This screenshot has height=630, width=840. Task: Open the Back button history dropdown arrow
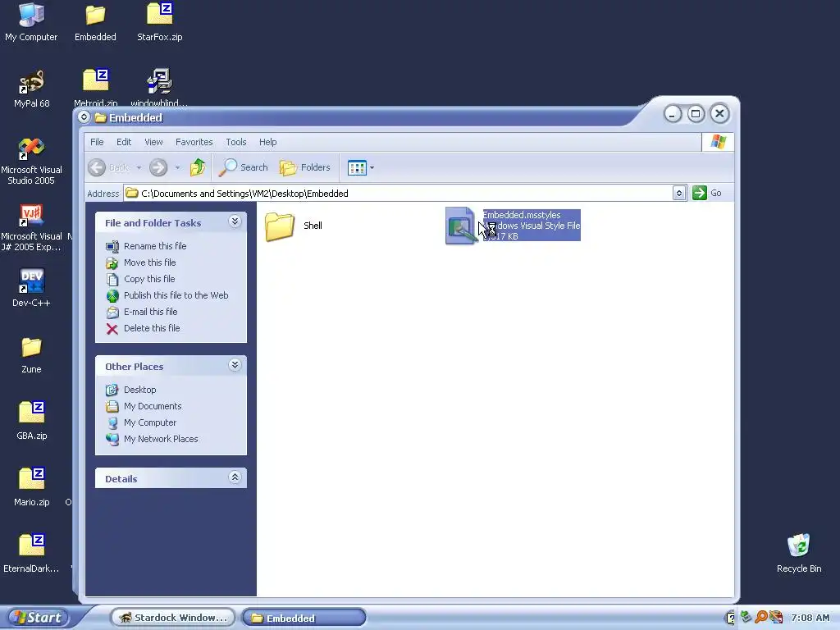click(x=139, y=167)
